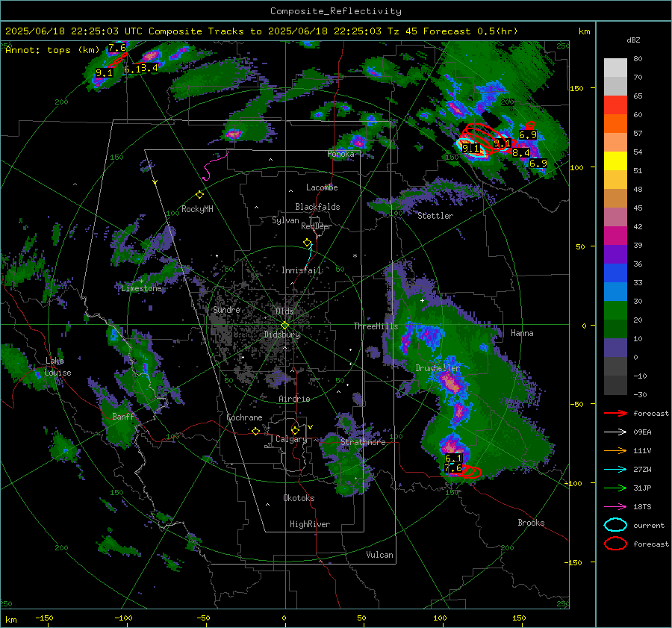Click the Brooks city label

coord(531,523)
